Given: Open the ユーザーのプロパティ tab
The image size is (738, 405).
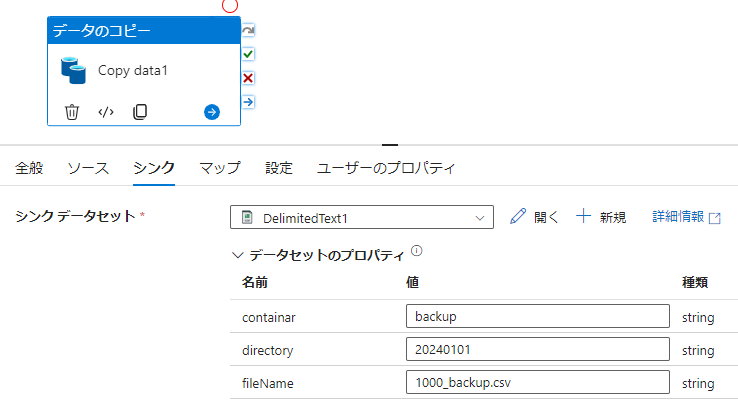Looking at the screenshot, I should click(386, 168).
